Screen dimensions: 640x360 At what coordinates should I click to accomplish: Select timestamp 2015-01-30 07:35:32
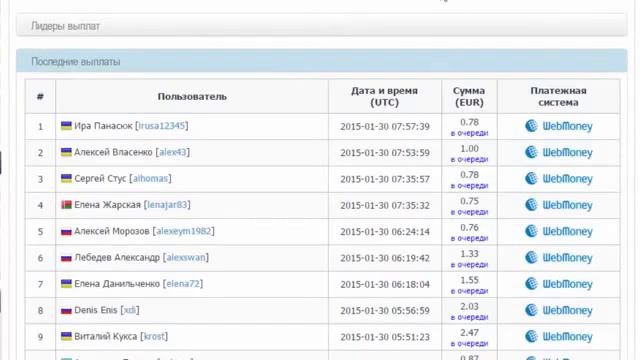click(385, 205)
